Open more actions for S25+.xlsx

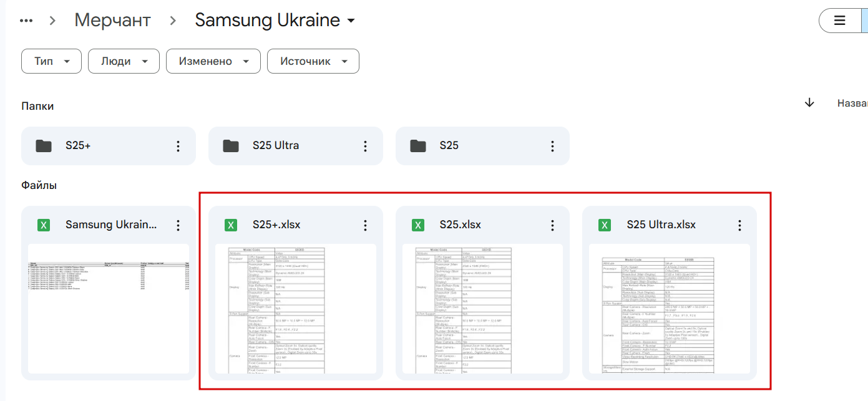(x=366, y=225)
